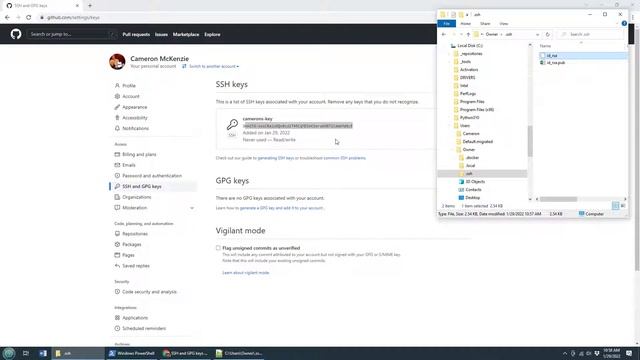Click File Explorer's back arrow
Viewport: 640px width, 360px height.
(444, 34)
